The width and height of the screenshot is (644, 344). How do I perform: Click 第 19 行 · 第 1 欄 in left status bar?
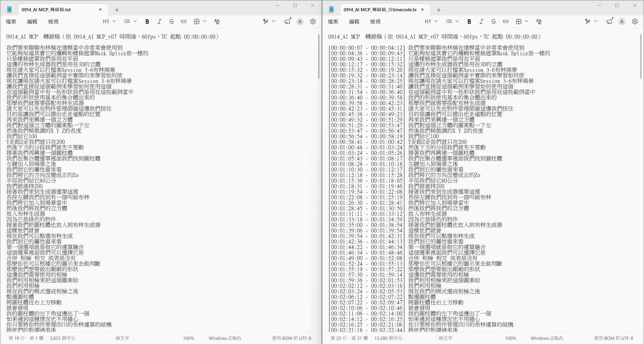26,338
